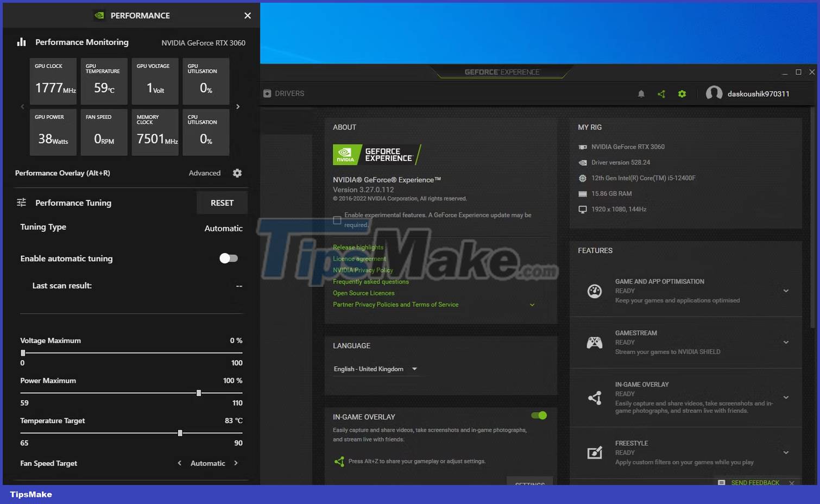
Task: Click the CPU chip icon in My Rig
Action: (583, 178)
